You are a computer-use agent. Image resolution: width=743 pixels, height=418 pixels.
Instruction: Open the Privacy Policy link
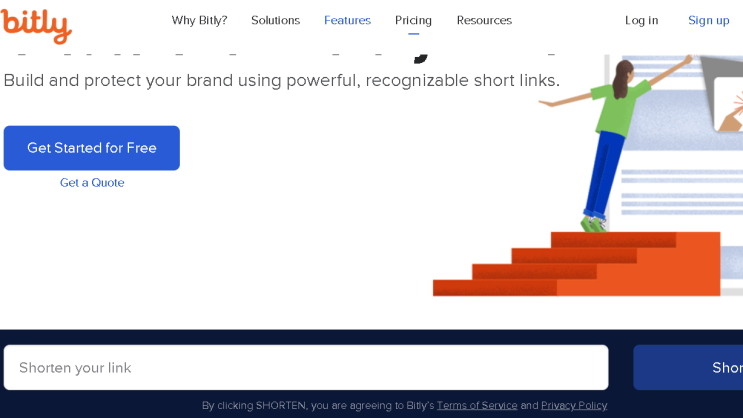[574, 405]
